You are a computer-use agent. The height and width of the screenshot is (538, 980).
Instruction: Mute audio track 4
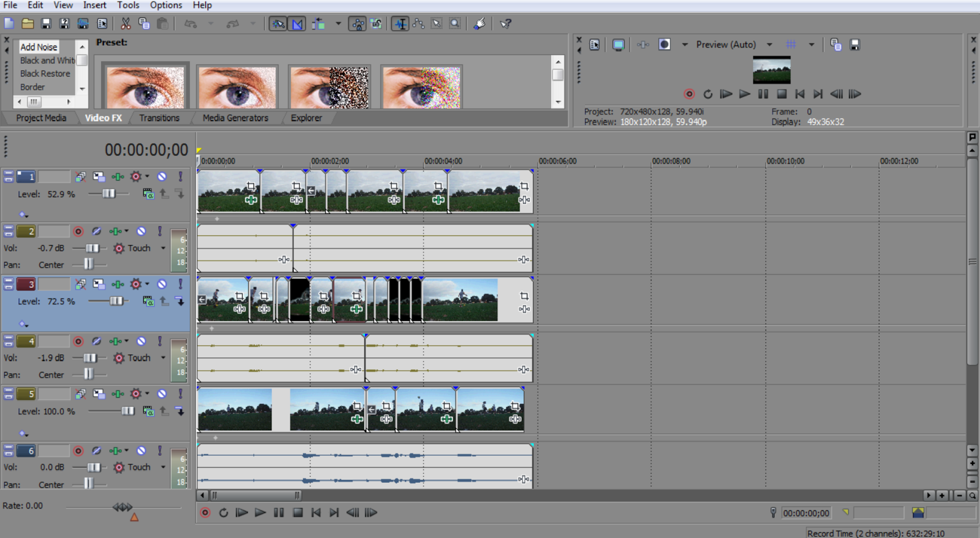(x=141, y=341)
